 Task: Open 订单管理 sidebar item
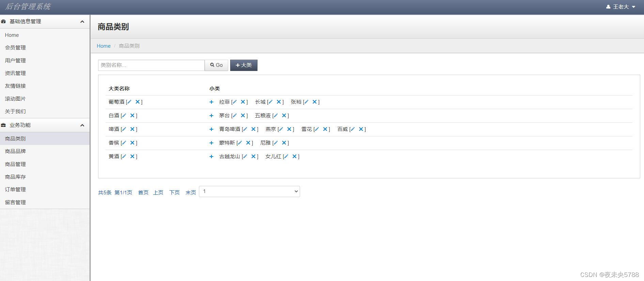tap(45, 190)
